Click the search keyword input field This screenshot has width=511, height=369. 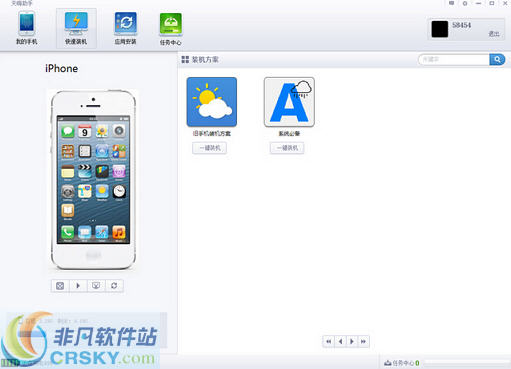(x=454, y=60)
